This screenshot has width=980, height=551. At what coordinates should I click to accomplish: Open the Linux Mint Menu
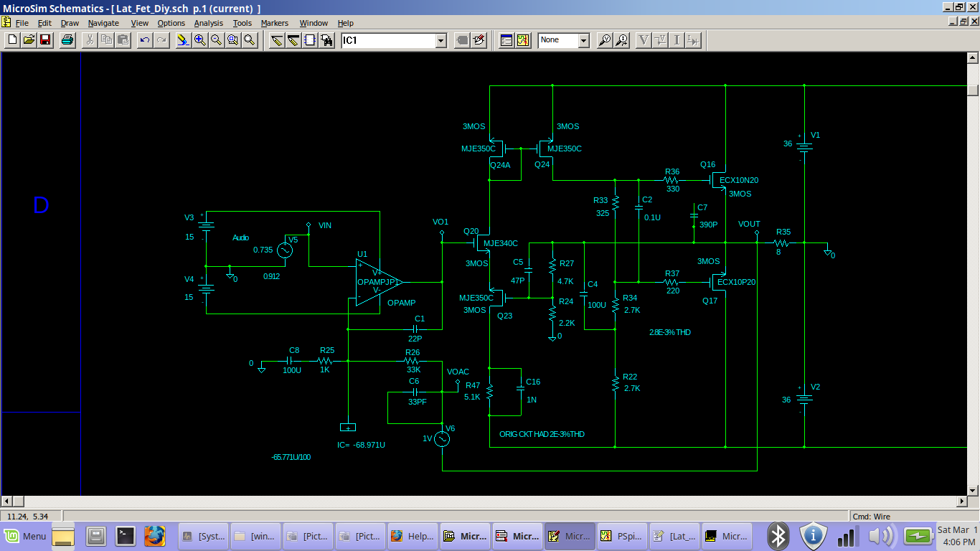point(24,536)
